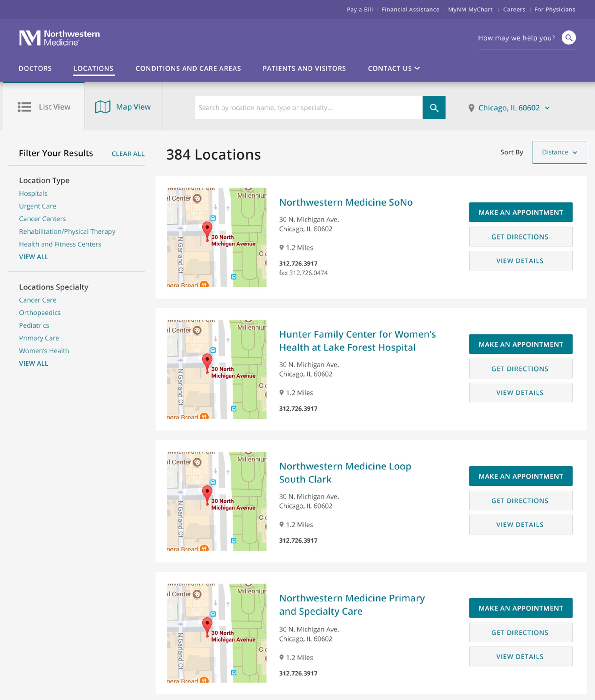Open the Hunter Family Center for Women's Health title
This screenshot has width=595, height=700.
(x=357, y=341)
